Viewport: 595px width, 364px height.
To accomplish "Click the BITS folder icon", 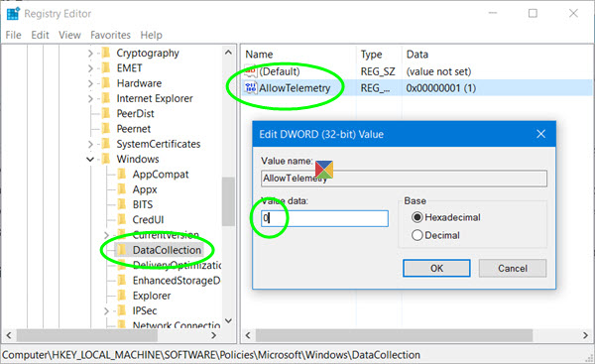I will (122, 204).
